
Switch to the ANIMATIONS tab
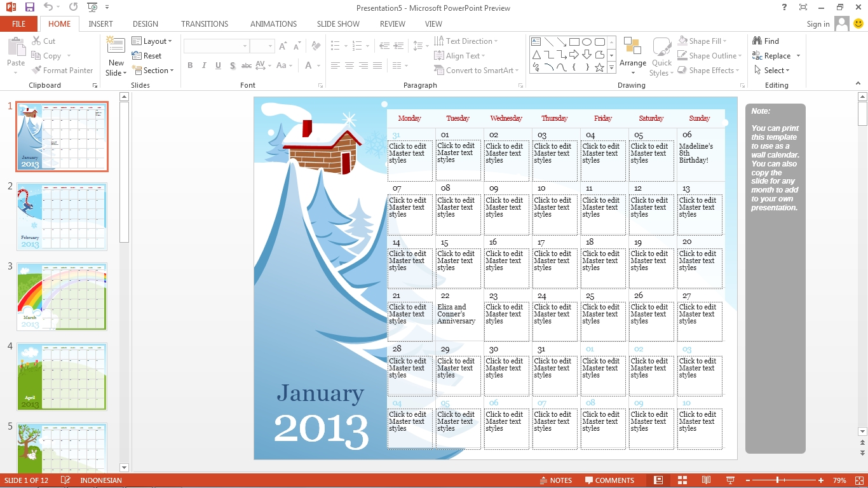(273, 24)
